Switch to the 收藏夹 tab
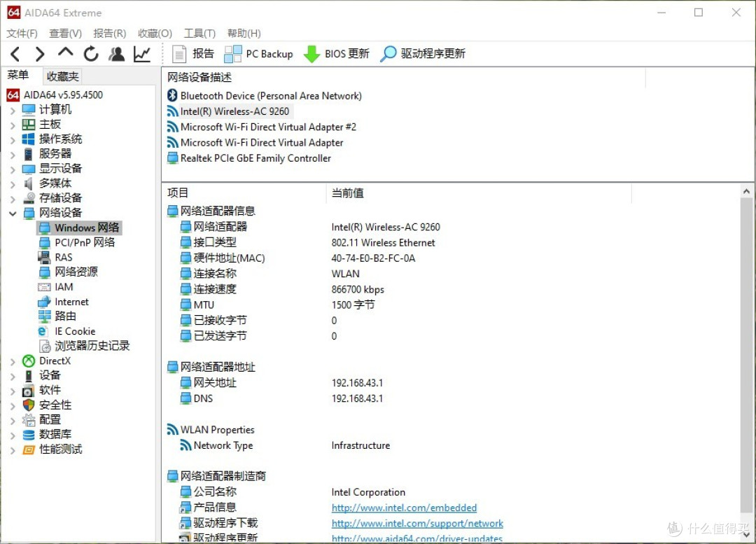The height and width of the screenshot is (544, 756). click(x=62, y=76)
